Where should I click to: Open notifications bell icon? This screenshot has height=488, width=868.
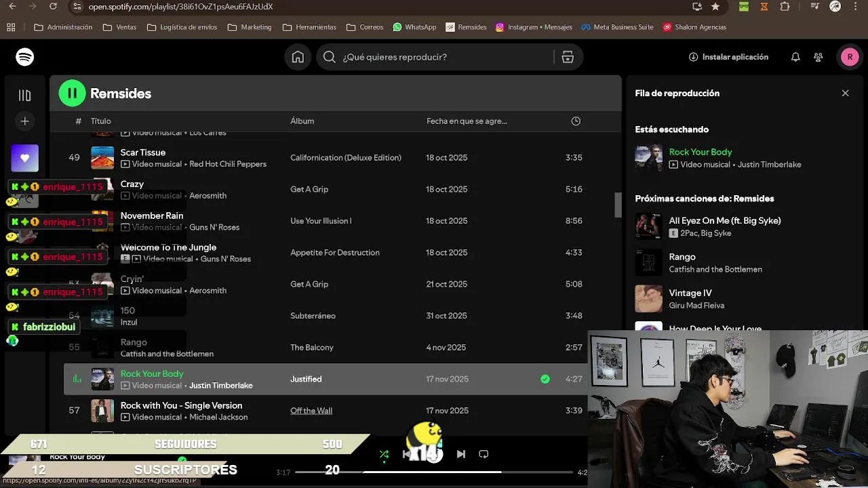[795, 57]
